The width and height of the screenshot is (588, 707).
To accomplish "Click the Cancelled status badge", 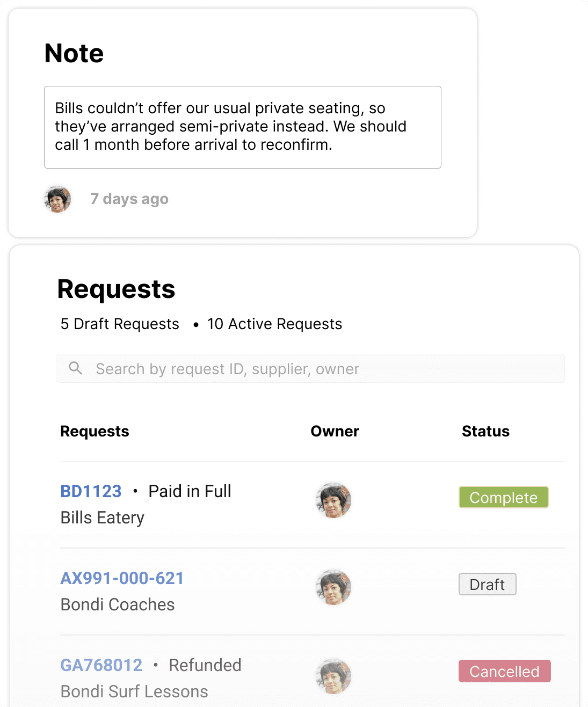I will click(x=504, y=672).
